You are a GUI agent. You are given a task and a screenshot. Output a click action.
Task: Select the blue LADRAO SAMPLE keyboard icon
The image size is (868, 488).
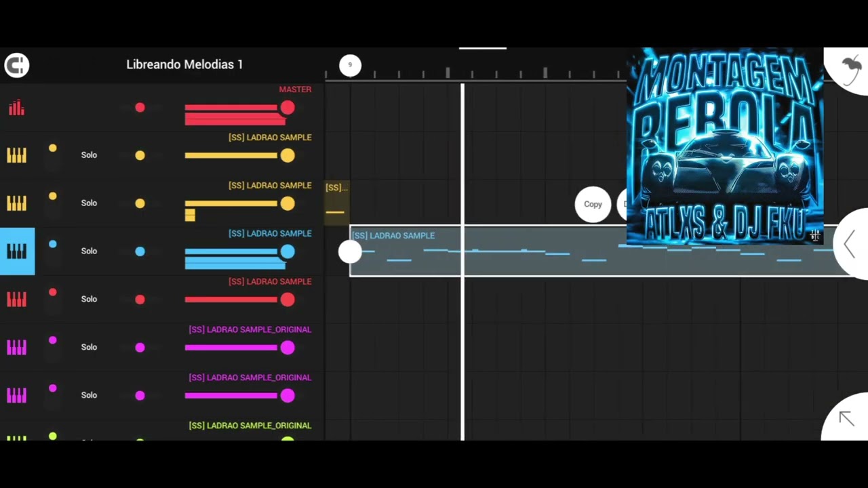(x=17, y=251)
